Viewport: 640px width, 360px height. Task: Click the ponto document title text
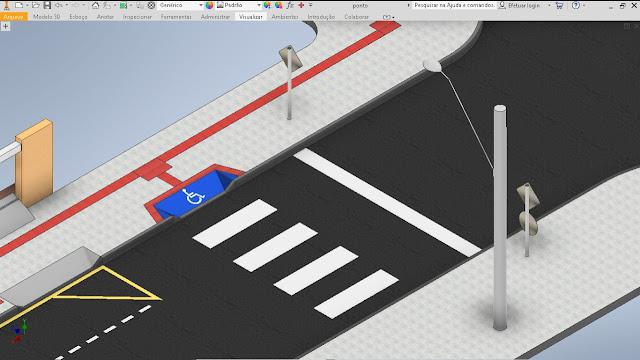click(x=360, y=5)
